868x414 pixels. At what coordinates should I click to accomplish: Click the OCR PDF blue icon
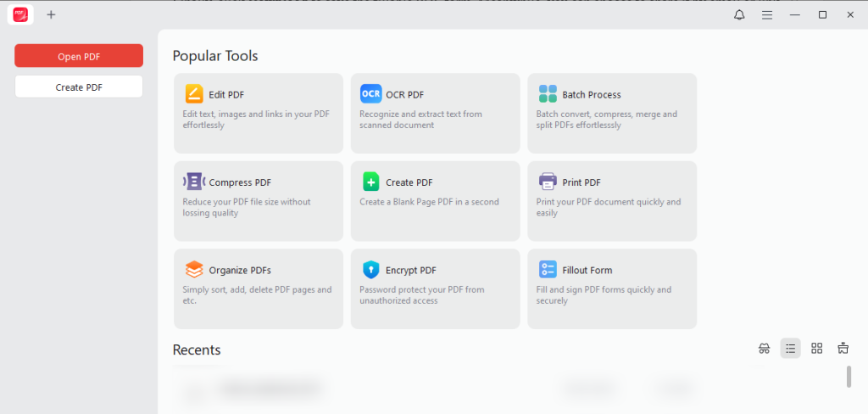[370, 94]
